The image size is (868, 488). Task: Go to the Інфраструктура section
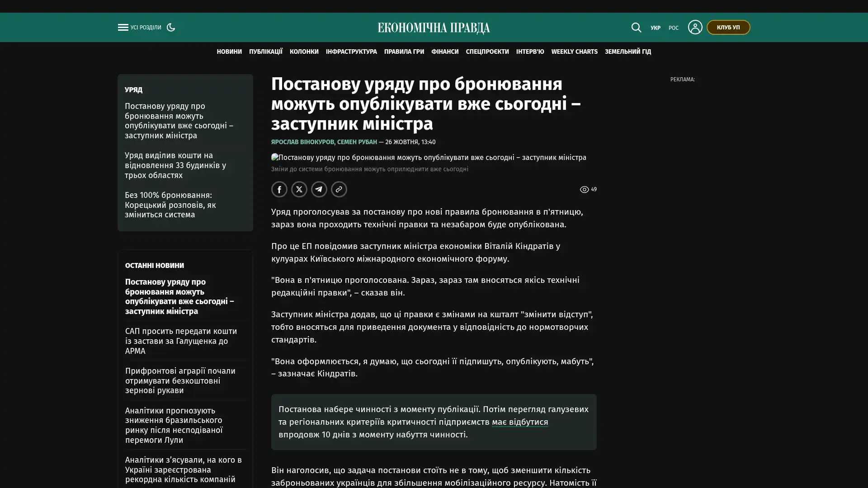click(x=351, y=52)
